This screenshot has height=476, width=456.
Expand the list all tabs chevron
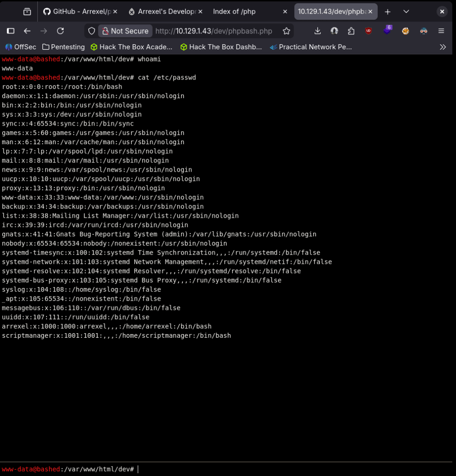pos(406,12)
